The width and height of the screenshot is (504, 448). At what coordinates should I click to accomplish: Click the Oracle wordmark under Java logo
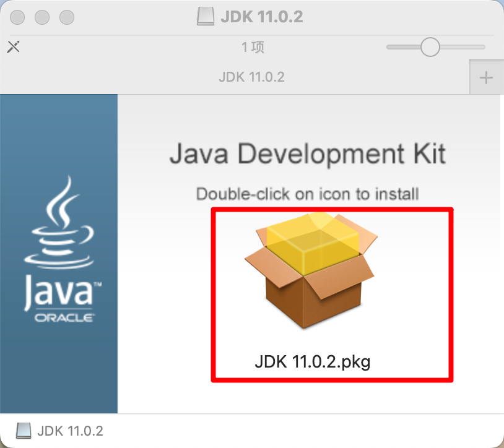64,318
